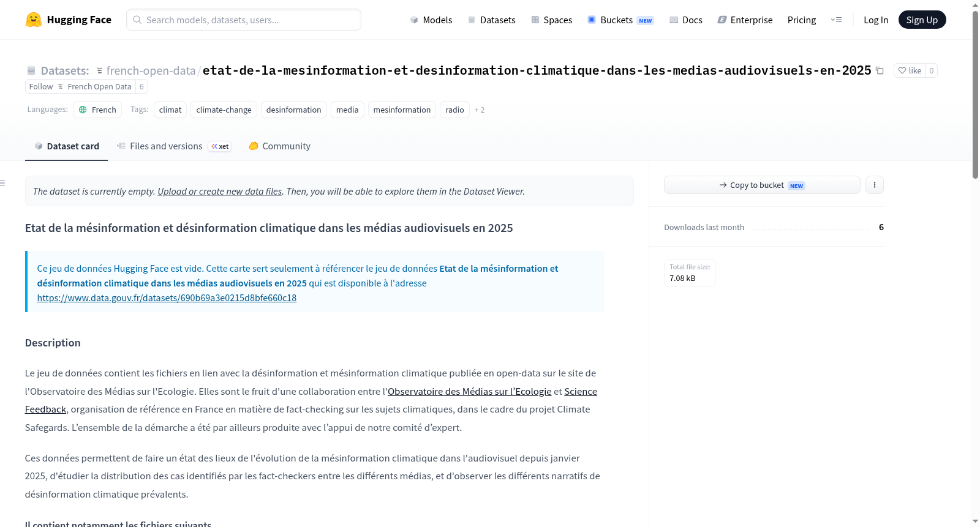The height and width of the screenshot is (527, 980).
Task: Click the climat tag
Action: pyautogui.click(x=170, y=110)
